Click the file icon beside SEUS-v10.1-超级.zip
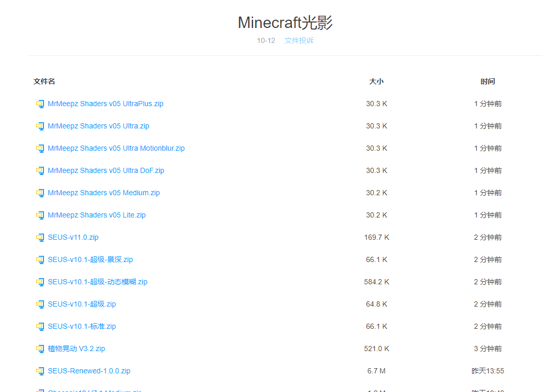 [40, 304]
